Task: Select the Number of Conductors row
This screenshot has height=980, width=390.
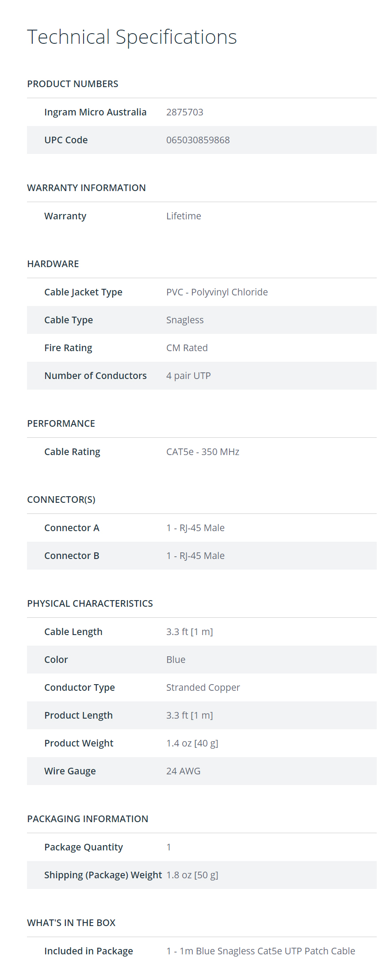Action: (202, 376)
